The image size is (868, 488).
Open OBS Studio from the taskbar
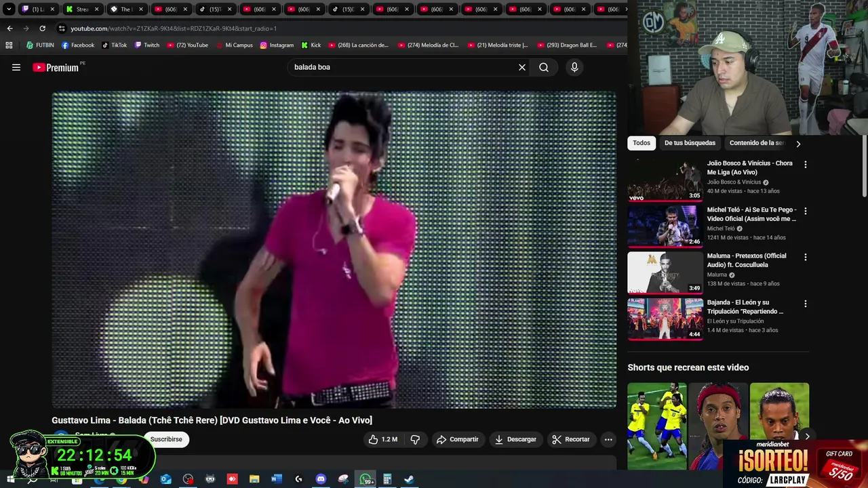[x=188, y=479]
